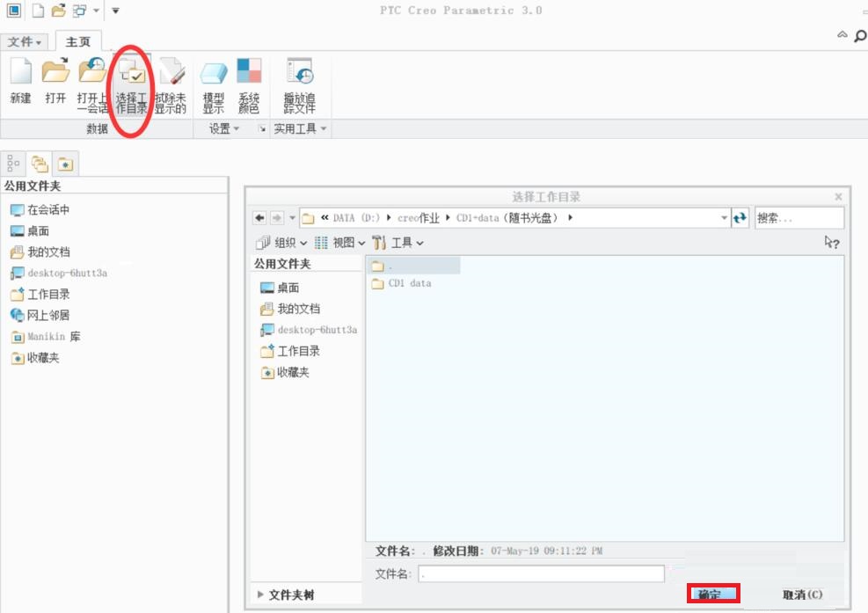Click the 确定 button
The height and width of the screenshot is (613, 868).
(712, 595)
